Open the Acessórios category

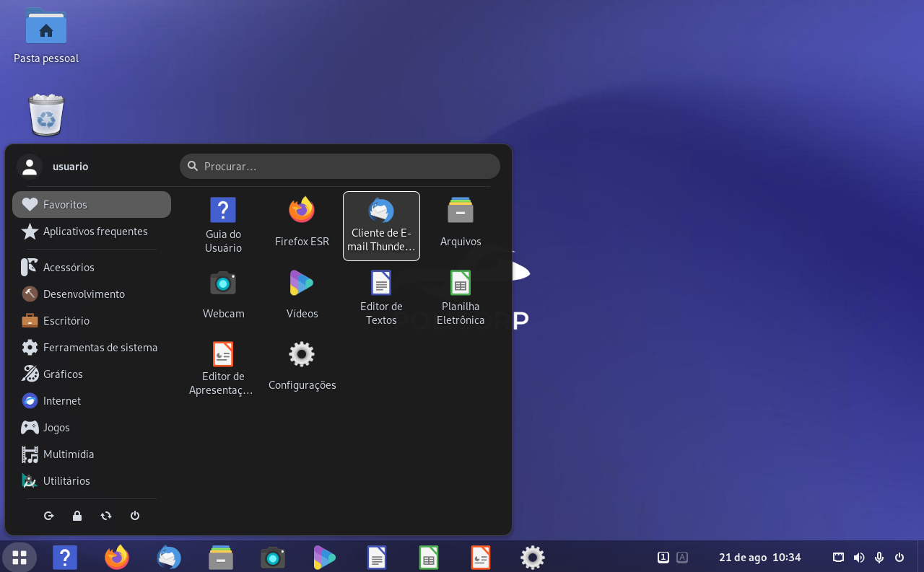(92, 268)
